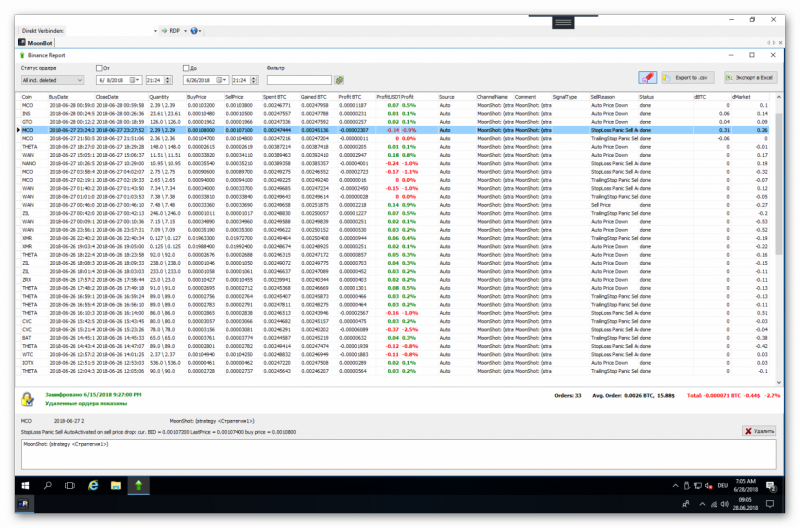Click the 'Фильтр' filter text field
This screenshot has height=528, width=800.
tap(299, 79)
